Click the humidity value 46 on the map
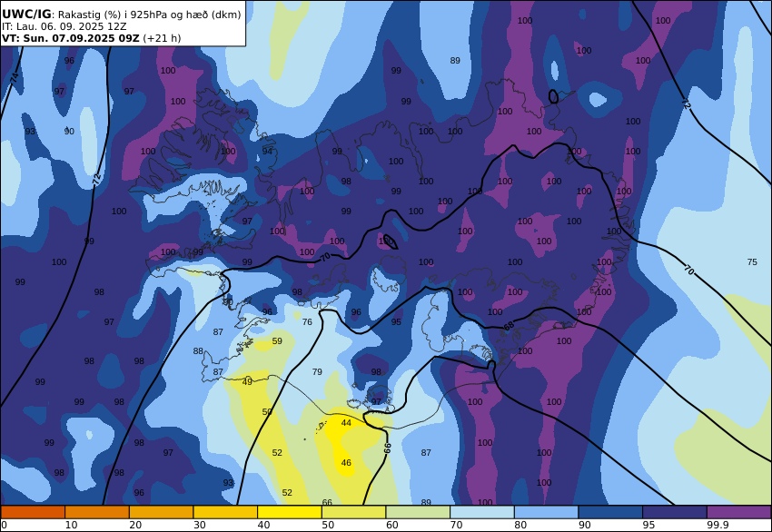 click(346, 463)
